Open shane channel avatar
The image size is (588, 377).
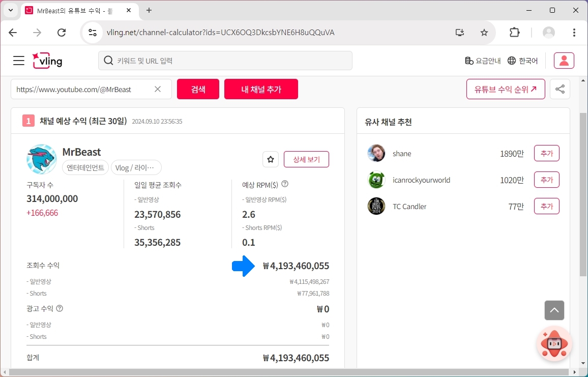point(376,154)
